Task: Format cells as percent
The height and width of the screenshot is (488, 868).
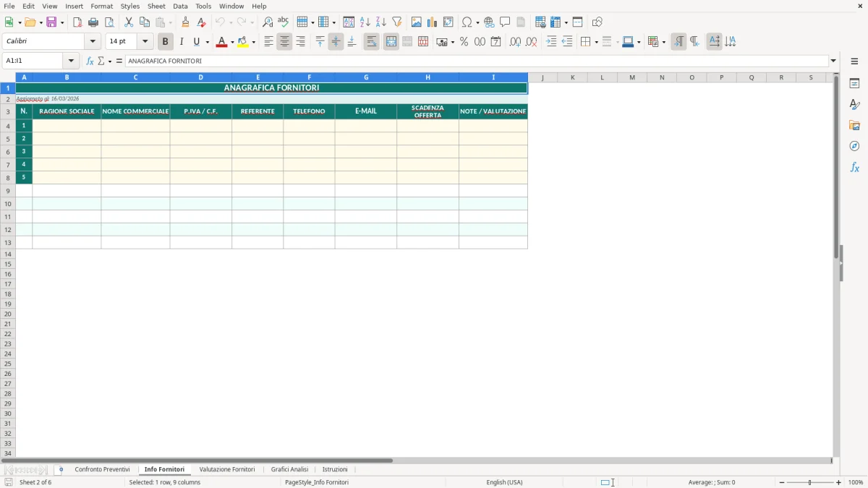Action: tap(464, 42)
